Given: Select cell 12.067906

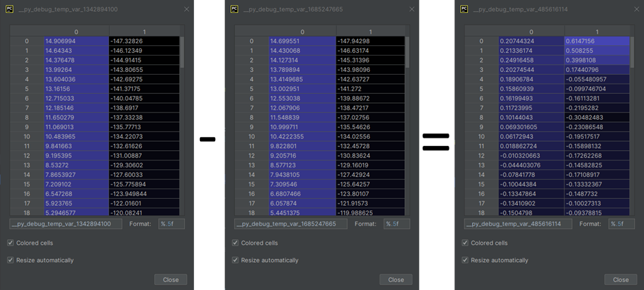Looking at the screenshot, I should tap(302, 108).
